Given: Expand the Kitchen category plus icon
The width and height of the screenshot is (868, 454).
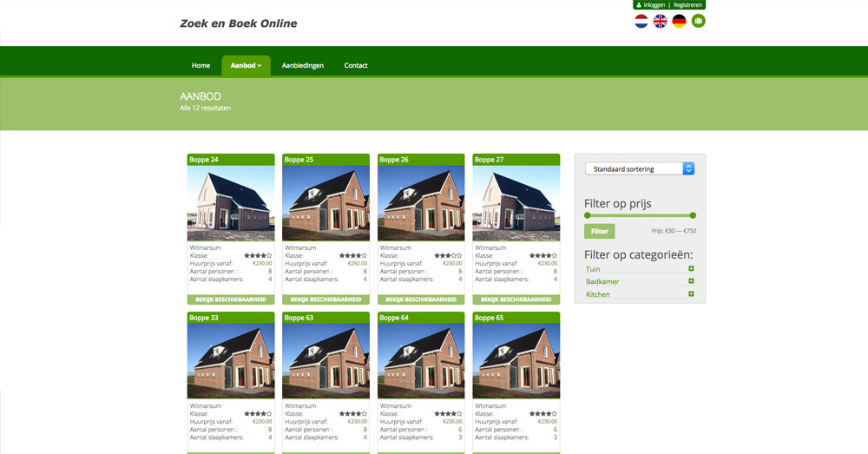Looking at the screenshot, I should coord(691,294).
